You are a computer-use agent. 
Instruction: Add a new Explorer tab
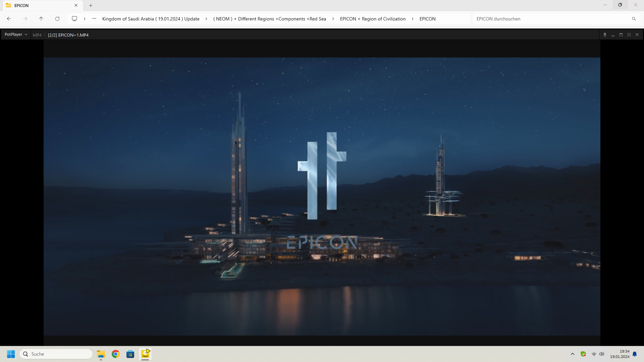pos(91,5)
